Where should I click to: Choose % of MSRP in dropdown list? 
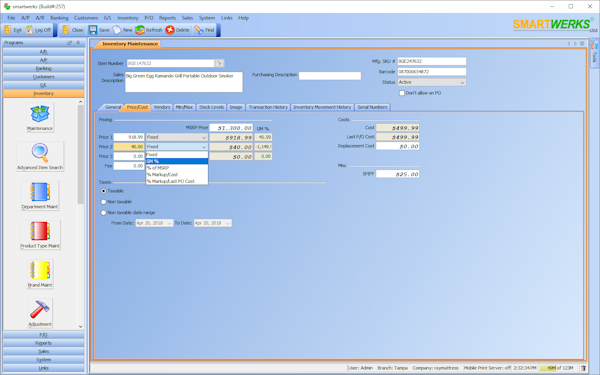coord(177,168)
